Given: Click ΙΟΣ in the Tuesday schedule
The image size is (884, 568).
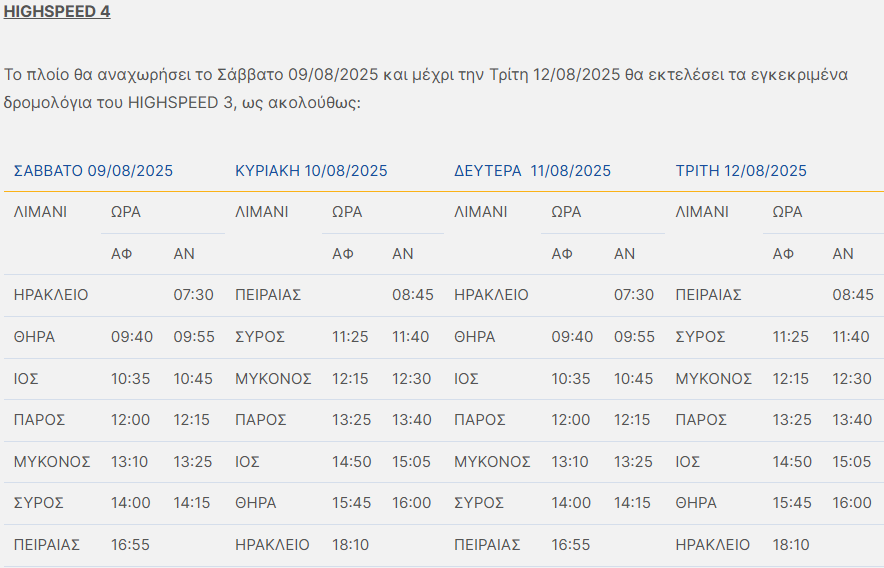Looking at the screenshot, I should [x=687, y=462].
